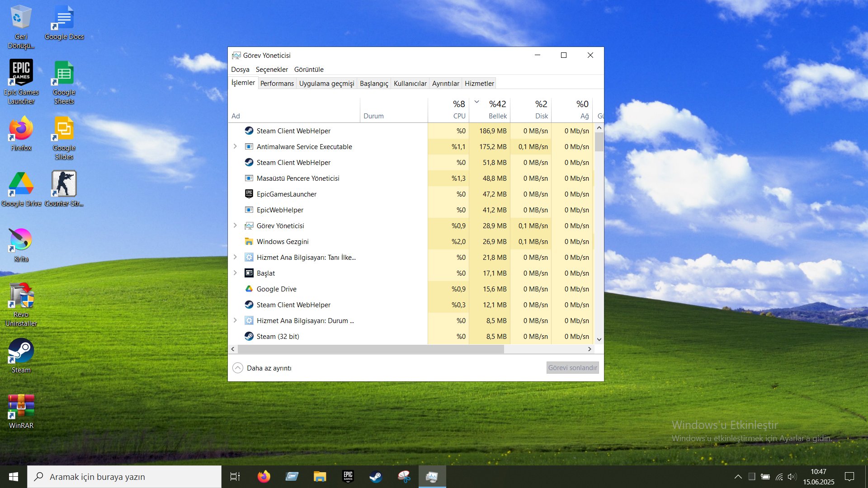Select Google Drive desktop shortcut

21,189
